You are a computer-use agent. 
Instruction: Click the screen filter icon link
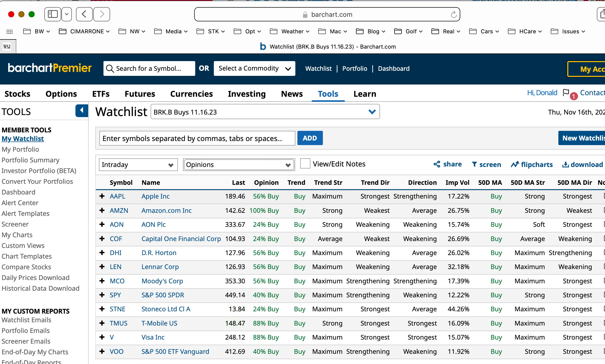[x=486, y=164]
